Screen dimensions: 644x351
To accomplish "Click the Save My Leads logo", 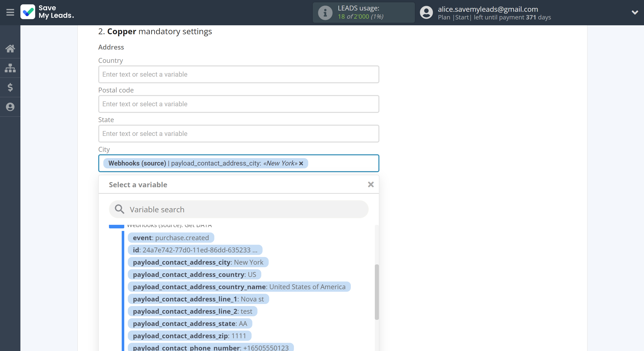I will (47, 12).
